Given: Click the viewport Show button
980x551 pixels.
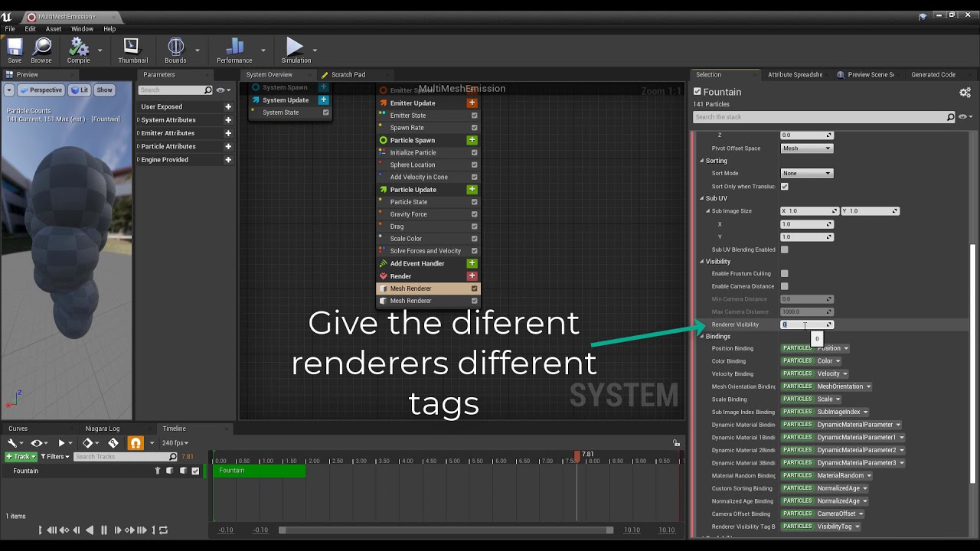Looking at the screenshot, I should 104,90.
